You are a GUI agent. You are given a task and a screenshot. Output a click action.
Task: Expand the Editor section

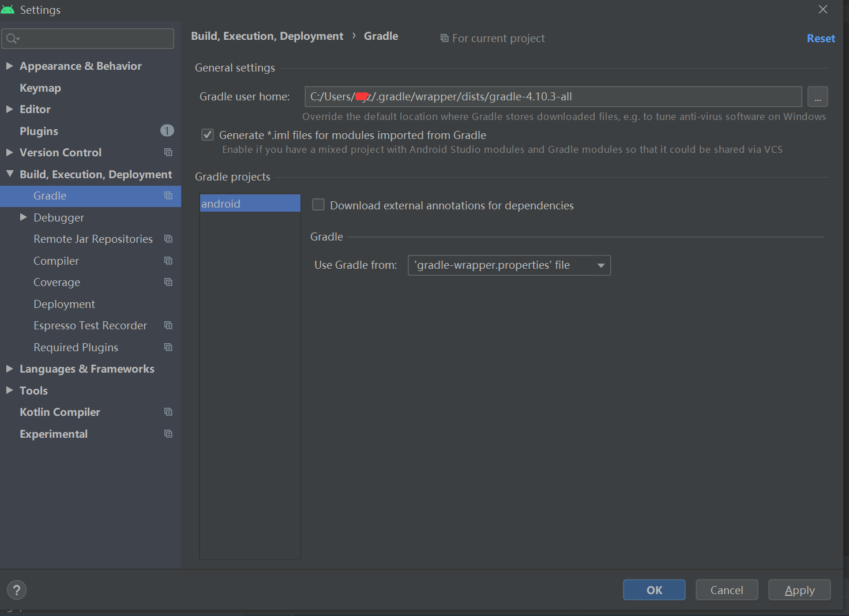[x=9, y=109]
